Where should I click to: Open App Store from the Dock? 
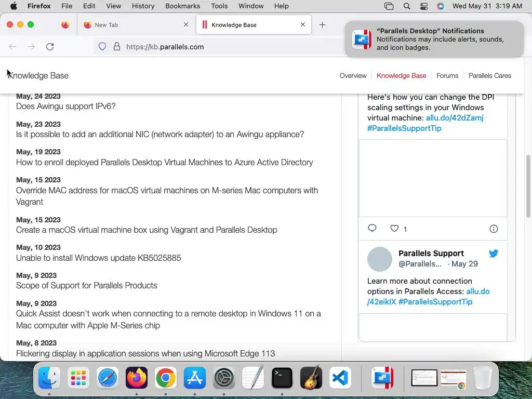pos(195,378)
